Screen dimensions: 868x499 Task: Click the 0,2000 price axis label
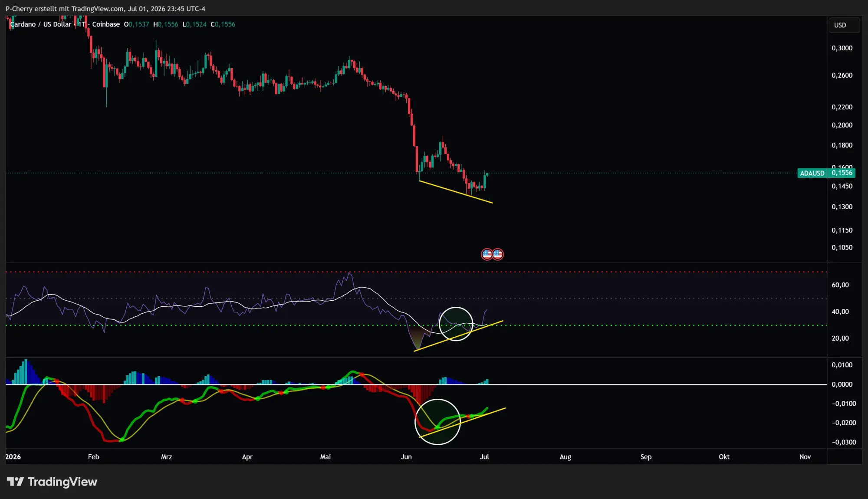tap(842, 125)
